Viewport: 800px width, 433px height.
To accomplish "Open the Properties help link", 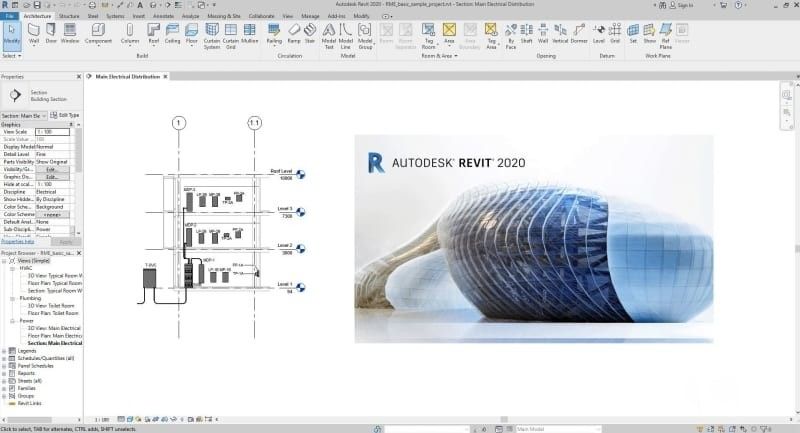I will 18,241.
